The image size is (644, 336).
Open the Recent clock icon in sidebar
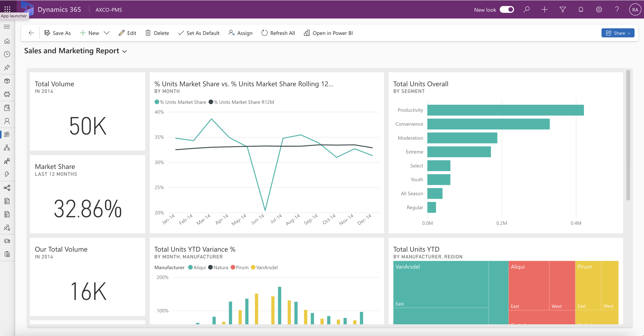pos(7,54)
